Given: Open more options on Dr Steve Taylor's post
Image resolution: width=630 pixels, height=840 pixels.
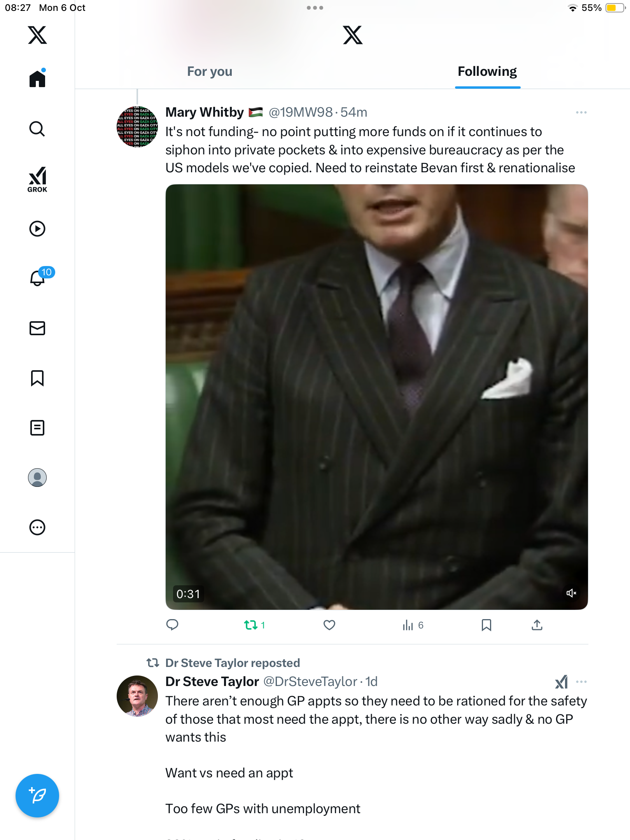Looking at the screenshot, I should point(581,682).
